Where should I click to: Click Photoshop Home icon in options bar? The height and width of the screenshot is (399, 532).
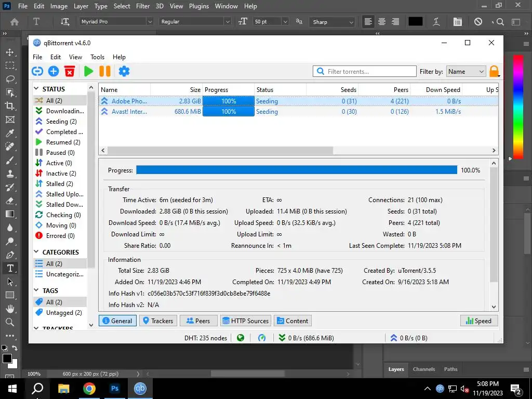coord(14,22)
